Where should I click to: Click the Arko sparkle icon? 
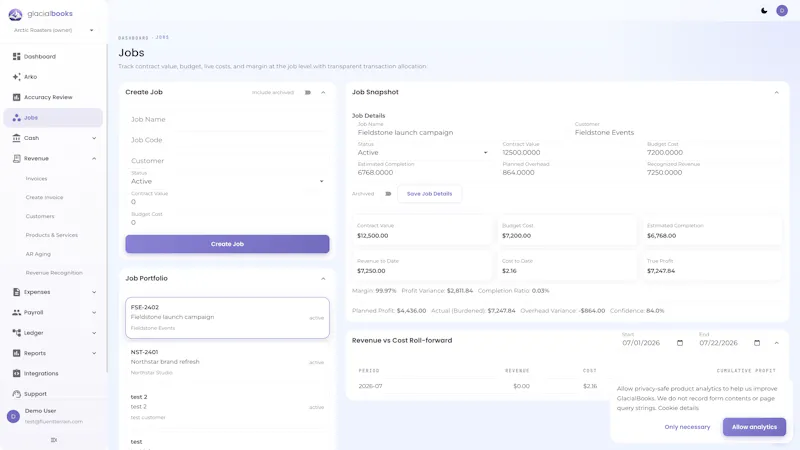pos(16,77)
